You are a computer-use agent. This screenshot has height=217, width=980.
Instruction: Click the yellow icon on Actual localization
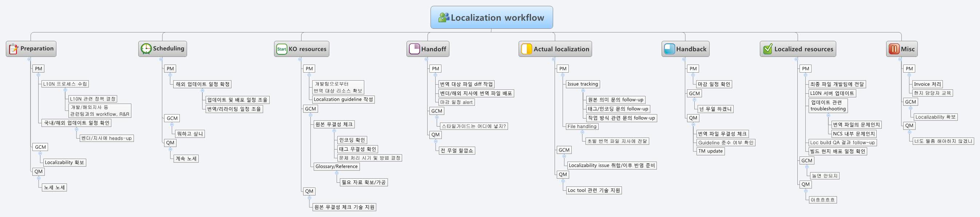click(x=526, y=49)
